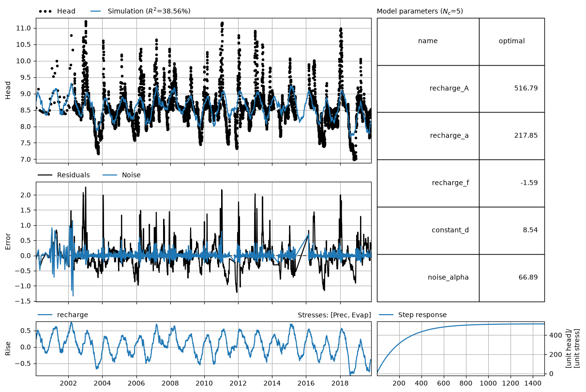Click the 'optimal' table header cell
This screenshot has height=392, width=586.
click(511, 42)
